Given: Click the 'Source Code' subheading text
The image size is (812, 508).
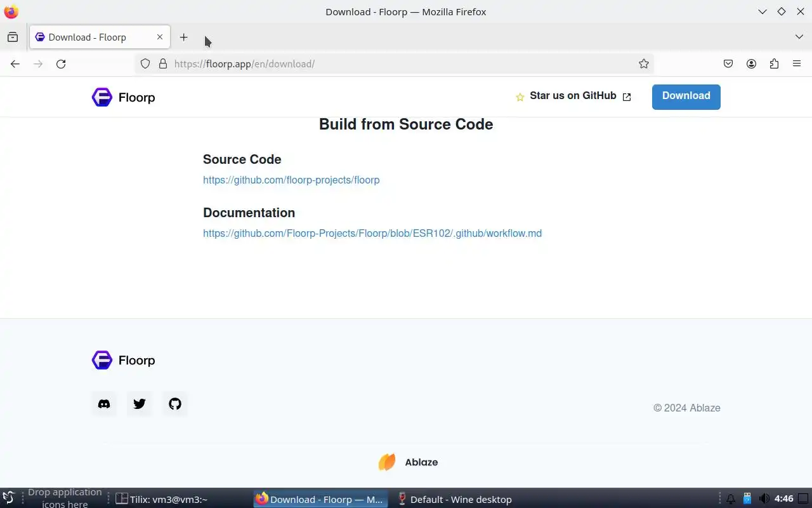Looking at the screenshot, I should pos(242,159).
